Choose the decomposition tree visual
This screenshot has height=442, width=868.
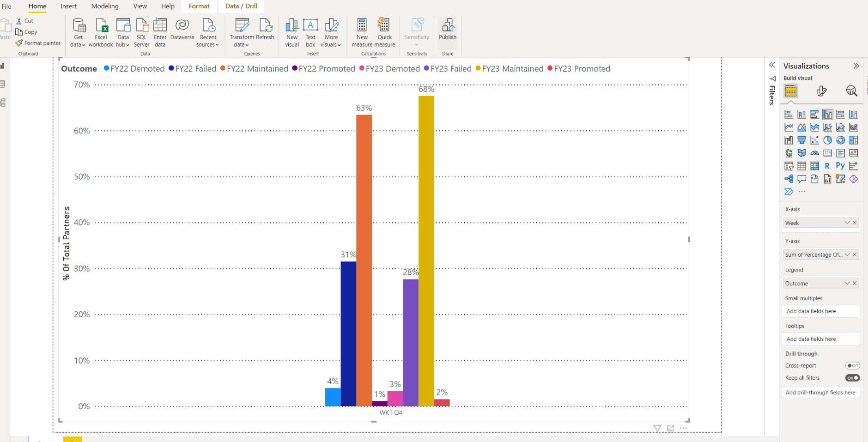point(789,179)
